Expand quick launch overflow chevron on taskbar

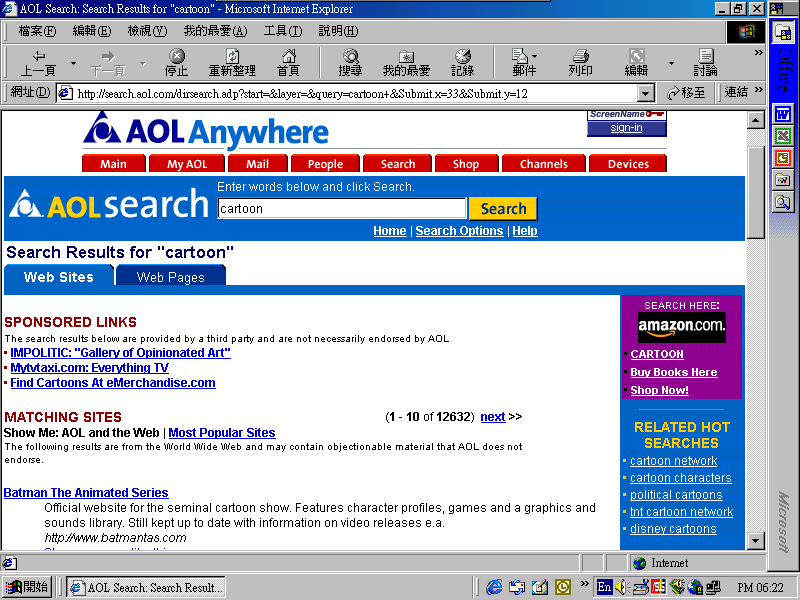point(585,584)
